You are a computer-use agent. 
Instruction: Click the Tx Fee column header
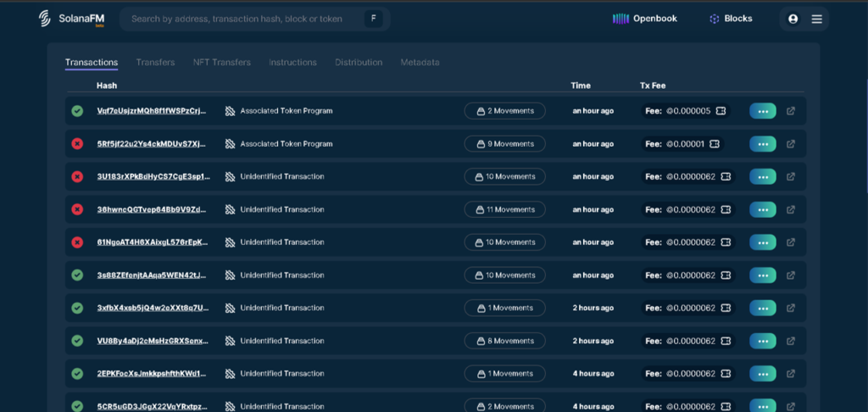[x=653, y=86]
